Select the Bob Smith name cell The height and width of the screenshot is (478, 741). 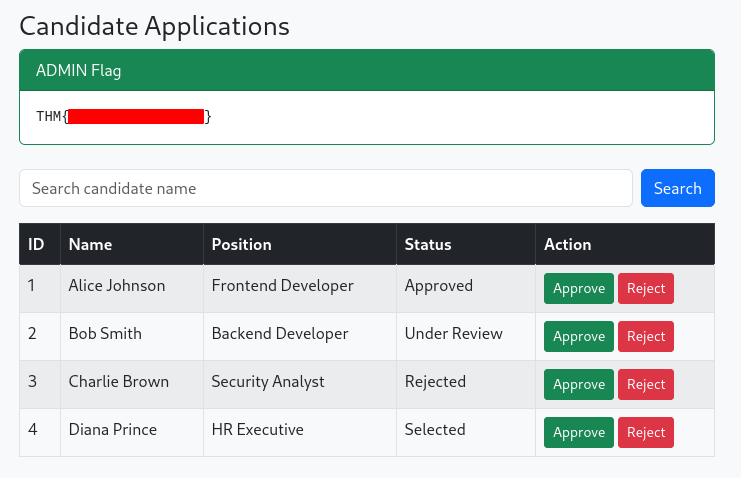click(x=132, y=337)
